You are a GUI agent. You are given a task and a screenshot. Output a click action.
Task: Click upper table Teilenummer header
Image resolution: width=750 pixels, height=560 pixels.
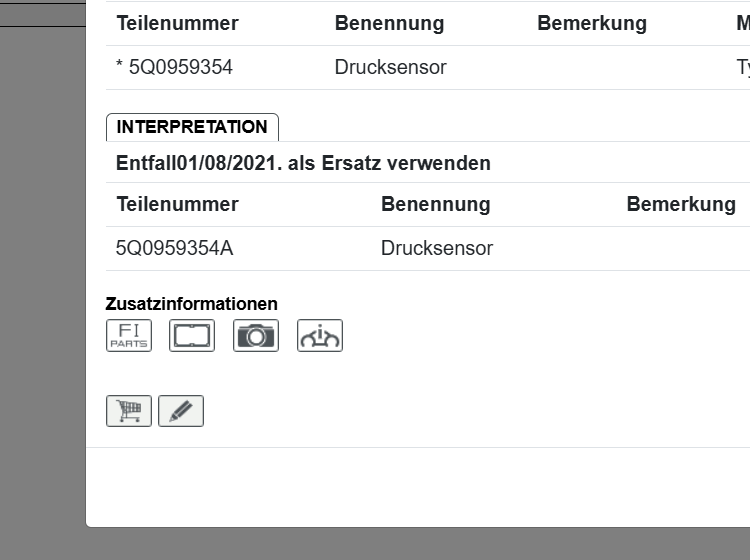(178, 23)
